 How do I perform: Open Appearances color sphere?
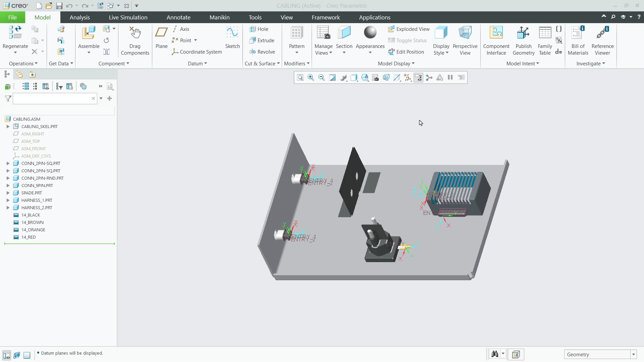pyautogui.click(x=370, y=33)
